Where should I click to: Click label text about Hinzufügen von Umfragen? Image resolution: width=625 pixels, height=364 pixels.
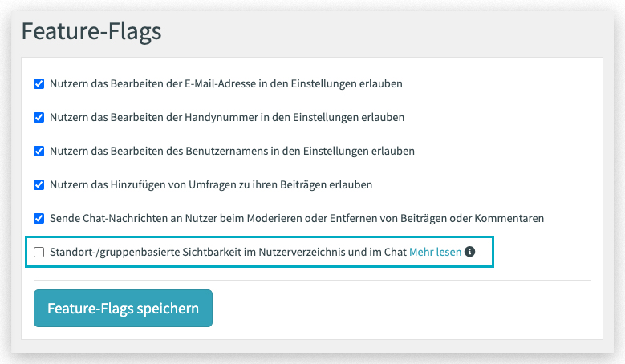[211, 184]
